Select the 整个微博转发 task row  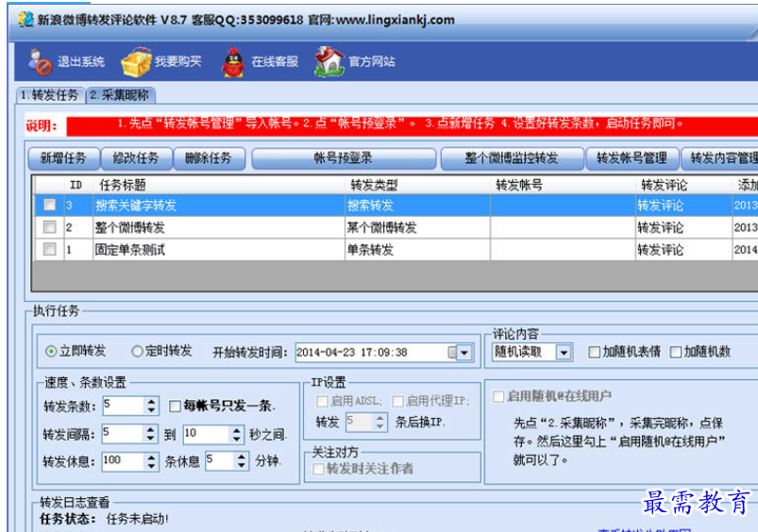click(x=396, y=227)
